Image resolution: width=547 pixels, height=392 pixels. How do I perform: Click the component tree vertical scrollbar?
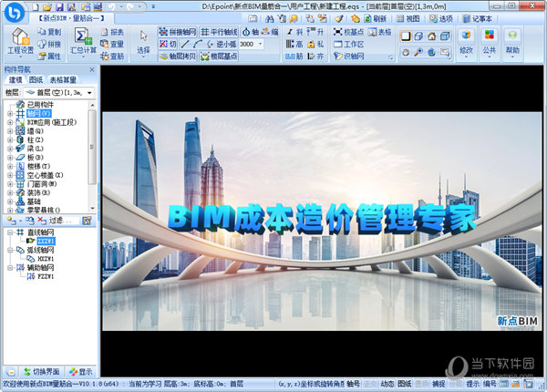(x=92, y=158)
